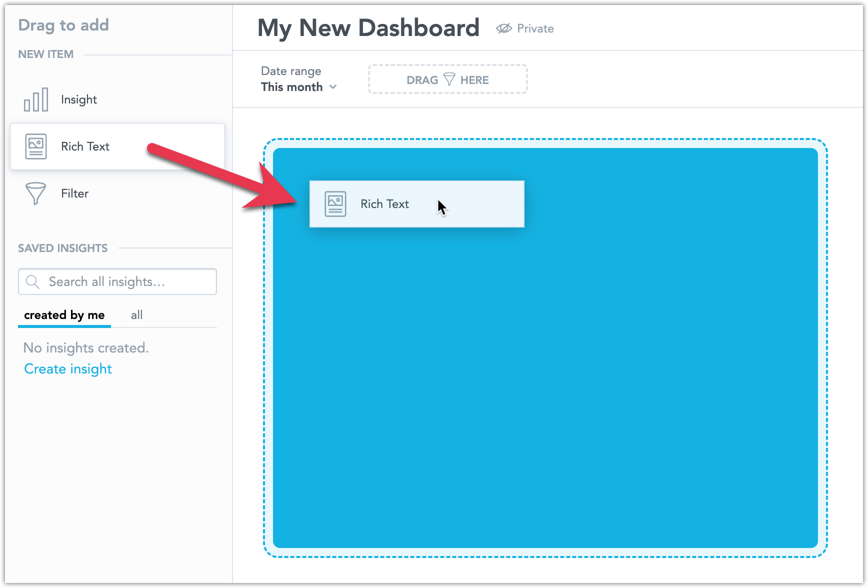Click the Insight label in Drag to add panel

coord(78,99)
